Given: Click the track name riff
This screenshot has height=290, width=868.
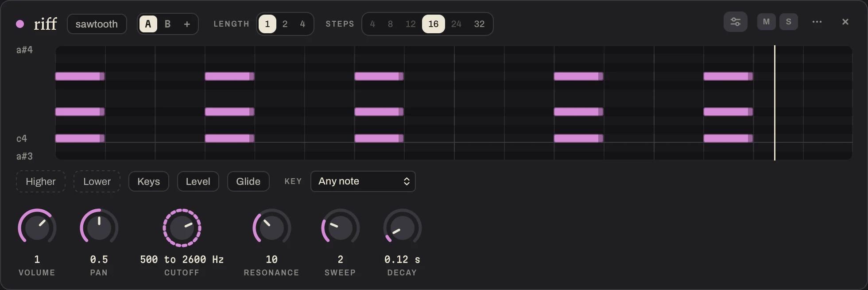Looking at the screenshot, I should pos(46,24).
